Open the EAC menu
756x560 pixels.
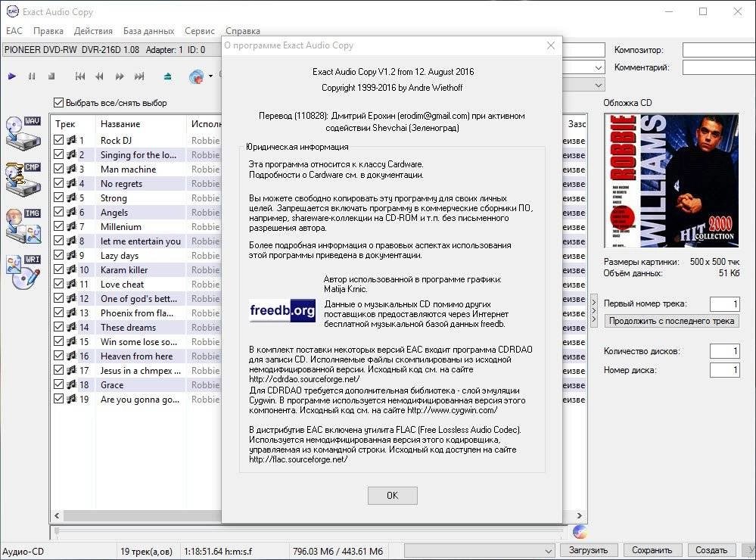pyautogui.click(x=14, y=31)
